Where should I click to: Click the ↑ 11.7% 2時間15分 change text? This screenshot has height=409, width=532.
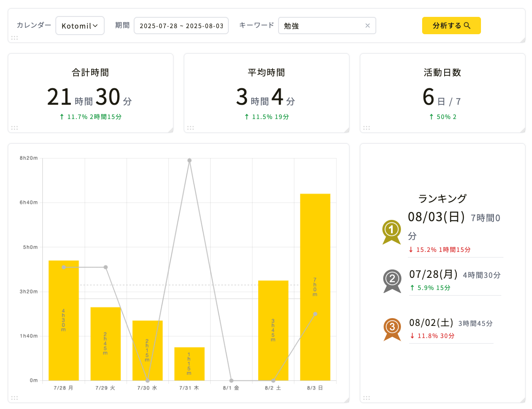click(90, 117)
